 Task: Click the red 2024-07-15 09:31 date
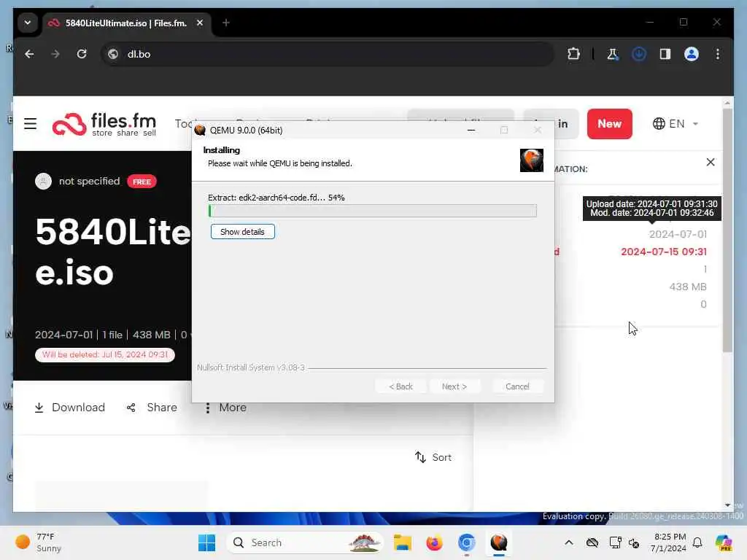[664, 252]
